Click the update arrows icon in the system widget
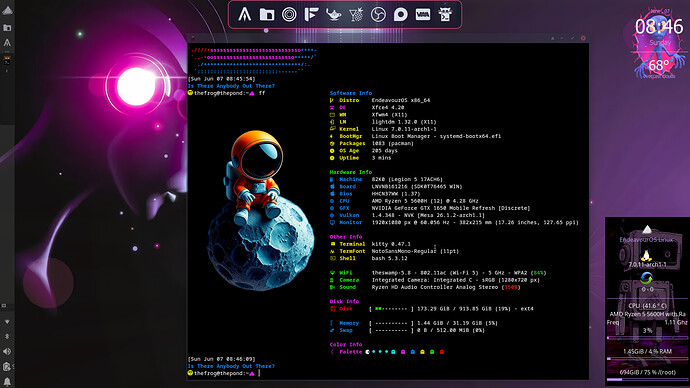Screen dimensions: 690x388 [x=646, y=278]
